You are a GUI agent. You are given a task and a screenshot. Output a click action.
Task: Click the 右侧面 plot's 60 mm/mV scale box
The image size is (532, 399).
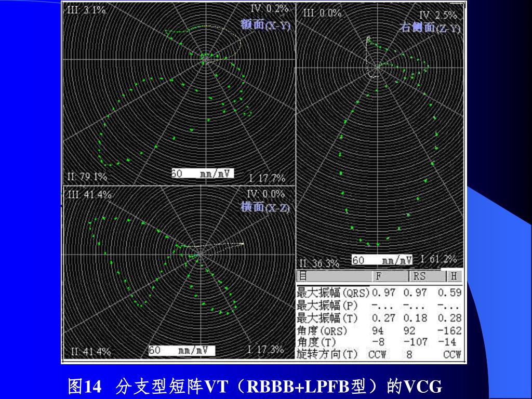click(x=382, y=260)
